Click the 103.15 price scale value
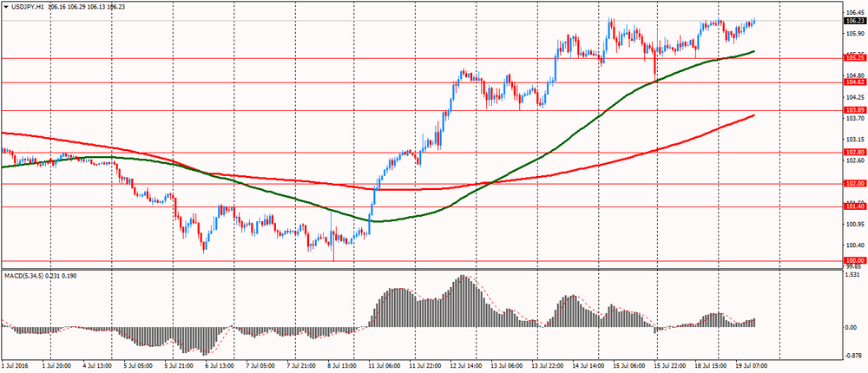Image resolution: width=868 pixels, height=373 pixels. pyautogui.click(x=856, y=140)
